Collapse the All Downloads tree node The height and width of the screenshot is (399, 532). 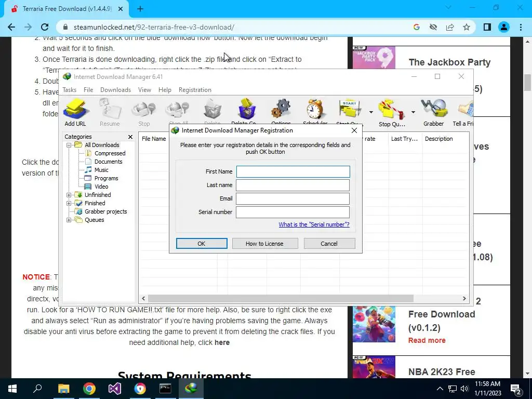[x=69, y=145]
